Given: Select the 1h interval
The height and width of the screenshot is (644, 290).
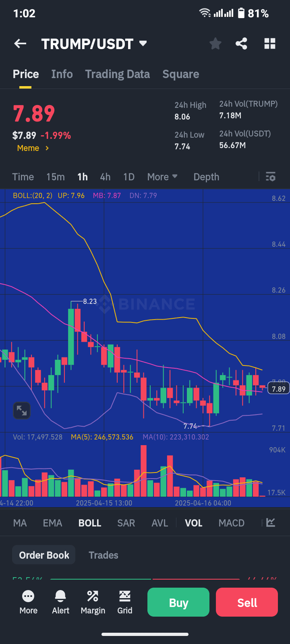Looking at the screenshot, I should pos(83,177).
